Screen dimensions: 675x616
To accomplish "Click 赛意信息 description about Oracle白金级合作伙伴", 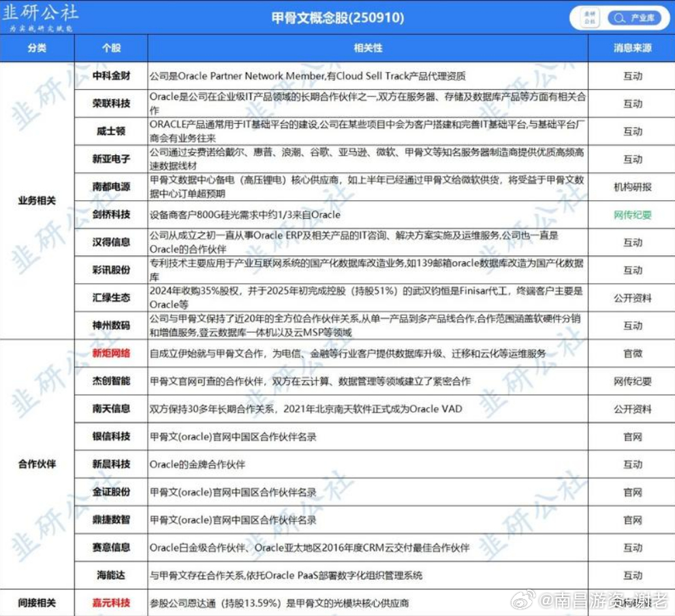I will (309, 548).
